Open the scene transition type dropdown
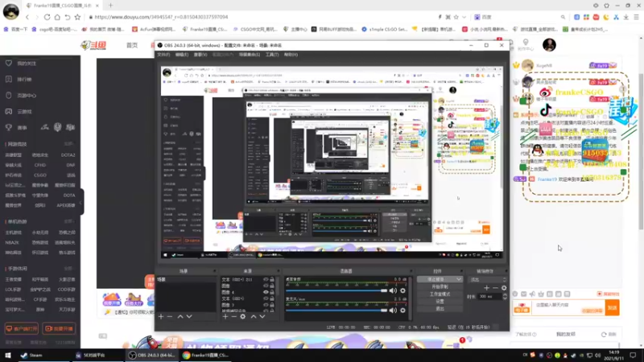644x362 pixels. pos(489,279)
